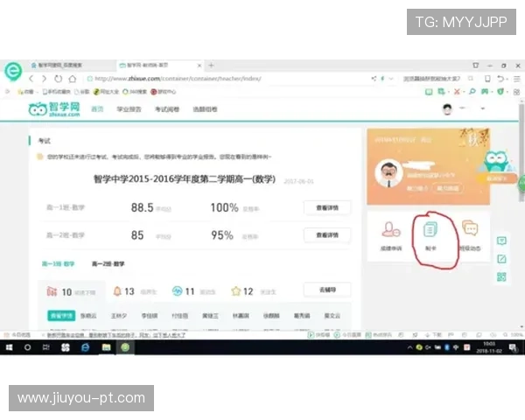
Task: Click the 智学网 owl logo
Action: tap(54, 109)
